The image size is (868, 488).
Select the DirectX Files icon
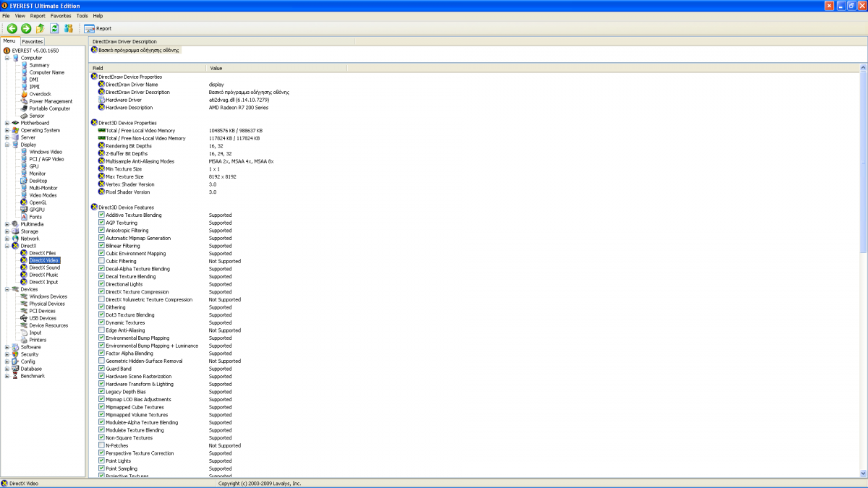pos(24,253)
